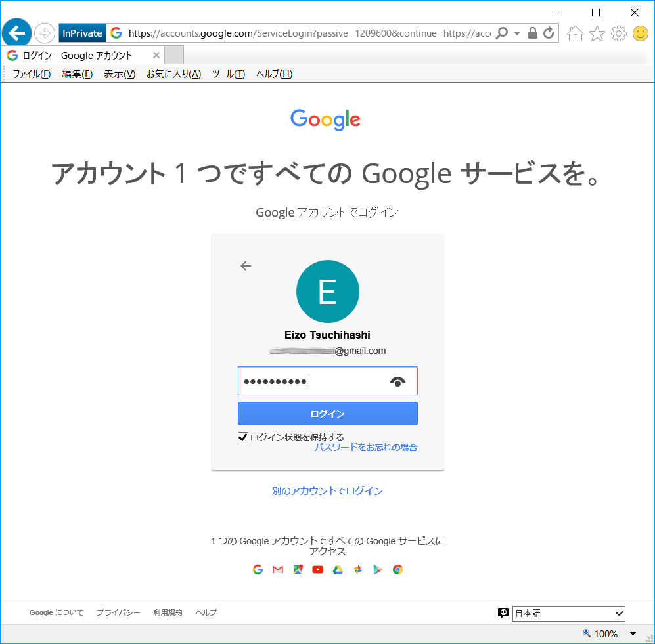Click the back arrow in login card
Image resolution: width=655 pixels, height=644 pixels.
pyautogui.click(x=246, y=266)
